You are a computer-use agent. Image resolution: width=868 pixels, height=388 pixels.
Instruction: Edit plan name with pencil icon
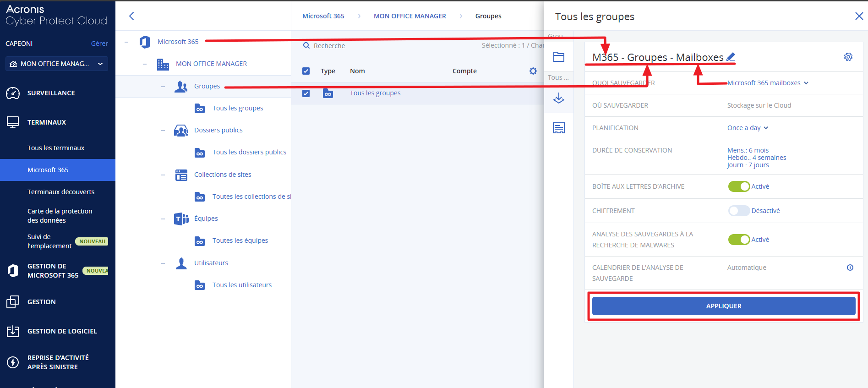(x=731, y=57)
